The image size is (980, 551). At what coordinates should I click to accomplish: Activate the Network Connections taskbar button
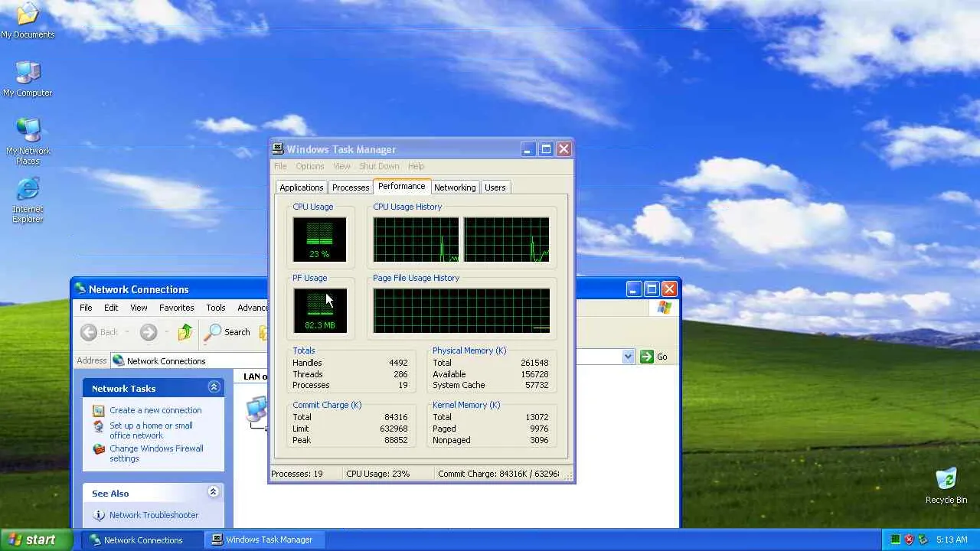coord(142,540)
